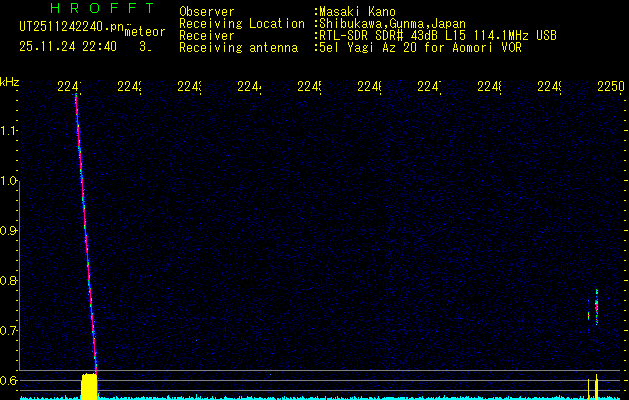The image size is (629, 400).
Task: Click time axis label 2245
Action: click(309, 86)
